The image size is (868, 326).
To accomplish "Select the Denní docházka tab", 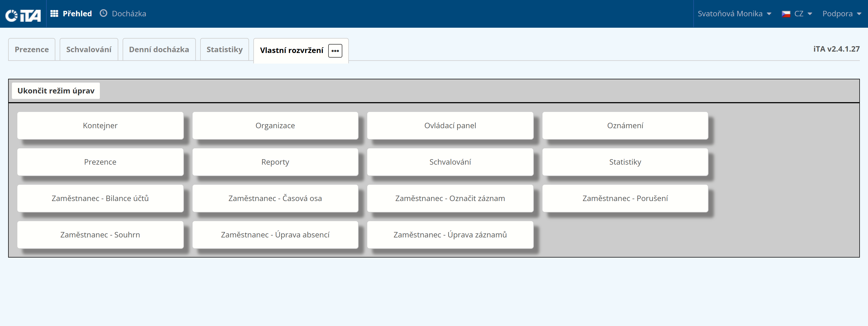I will (x=159, y=49).
